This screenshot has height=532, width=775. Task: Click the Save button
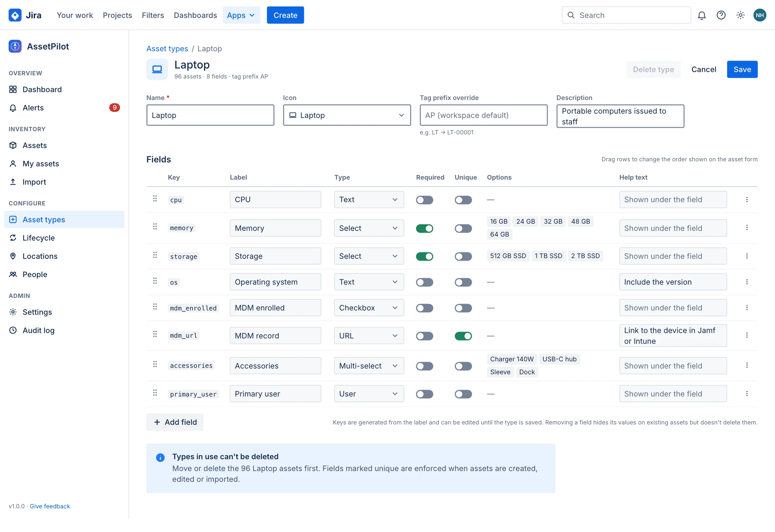pos(742,70)
